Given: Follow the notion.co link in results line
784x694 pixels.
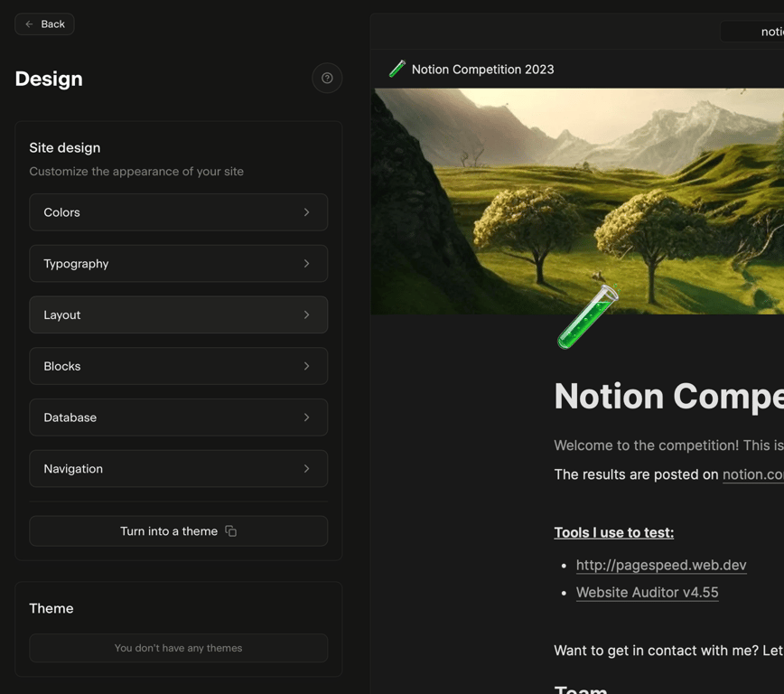Looking at the screenshot, I should [753, 474].
